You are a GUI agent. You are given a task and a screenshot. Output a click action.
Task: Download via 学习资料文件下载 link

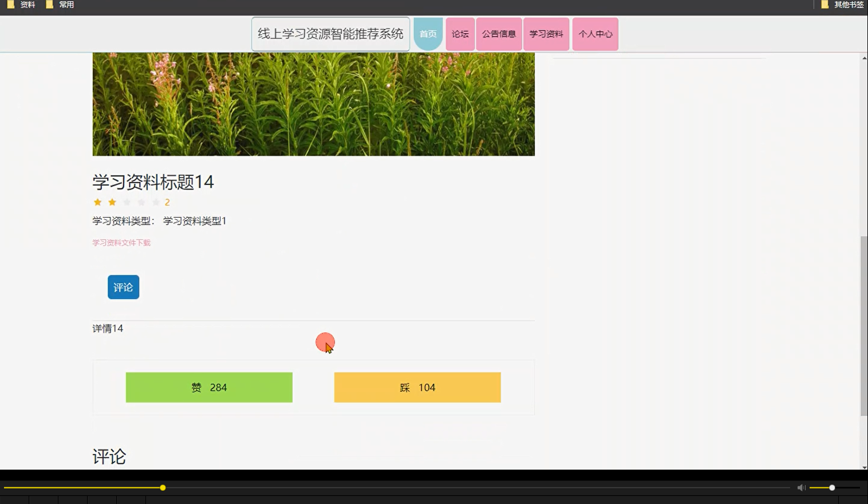coord(121,243)
